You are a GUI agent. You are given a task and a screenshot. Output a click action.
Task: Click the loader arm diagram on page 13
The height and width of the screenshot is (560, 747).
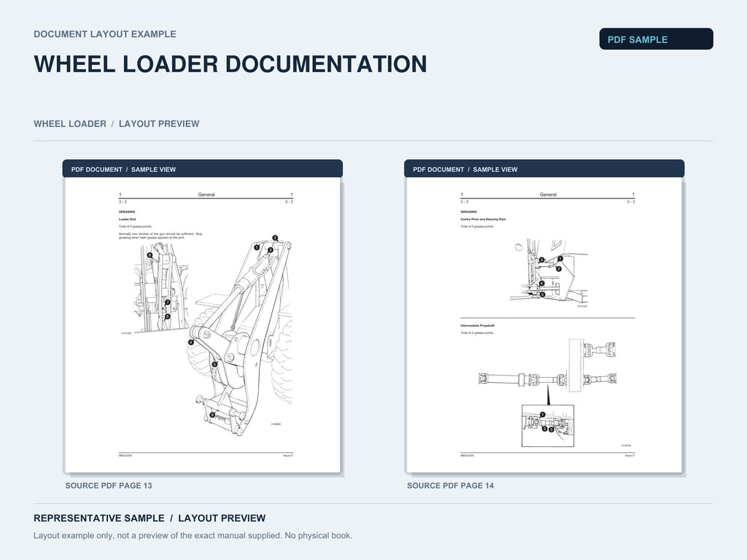[239, 335]
